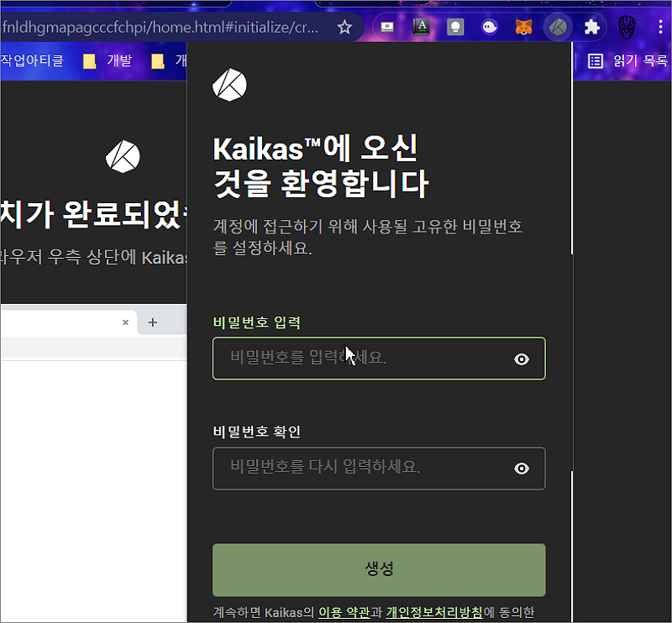672x623 pixels.
Task: Add new tab in illustrated browser
Action: (x=153, y=322)
